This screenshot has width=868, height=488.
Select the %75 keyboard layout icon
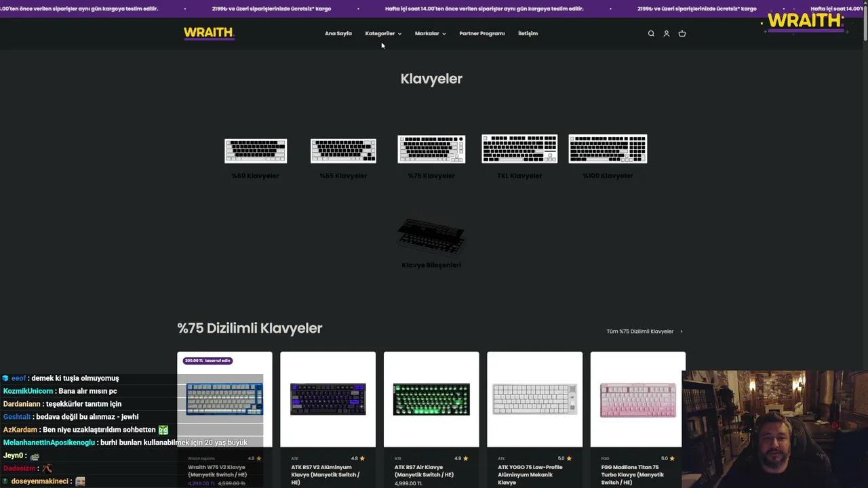coord(431,149)
